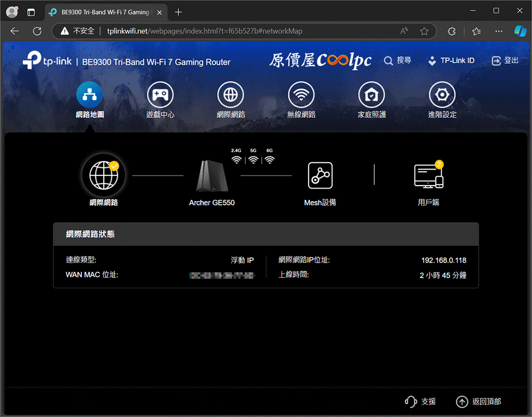Click the 網際網路IP位址 label
This screenshot has width=532, height=417.
[x=304, y=260]
